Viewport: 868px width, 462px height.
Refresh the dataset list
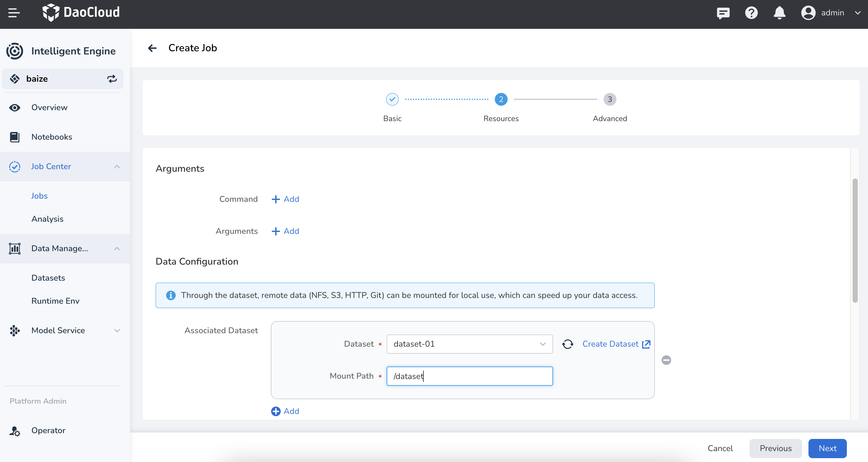(x=567, y=344)
